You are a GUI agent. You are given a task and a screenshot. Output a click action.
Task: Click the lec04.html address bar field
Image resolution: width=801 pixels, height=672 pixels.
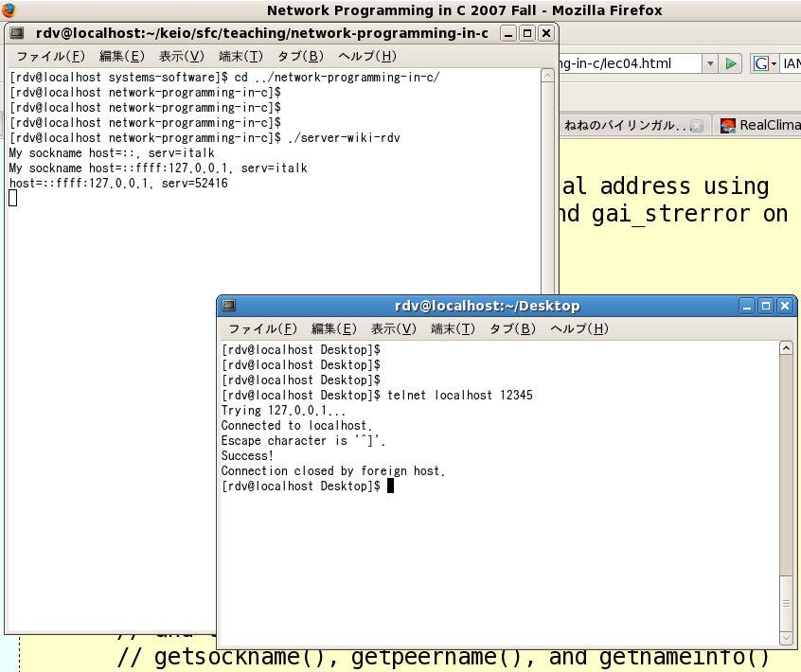point(630,63)
